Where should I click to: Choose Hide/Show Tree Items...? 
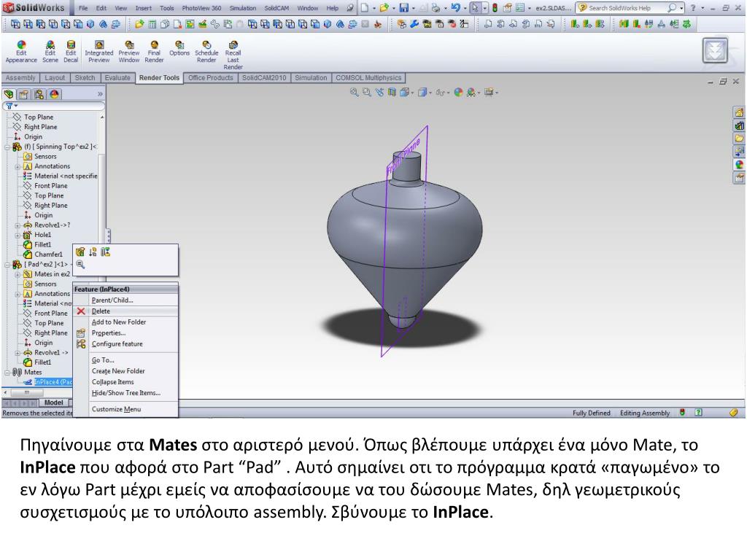(125, 393)
